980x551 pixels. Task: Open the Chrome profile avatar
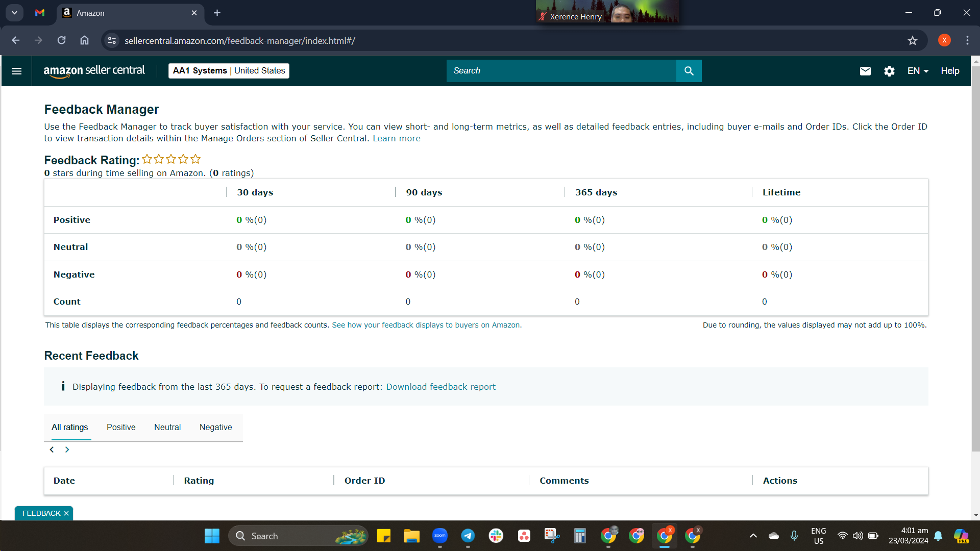pyautogui.click(x=944, y=40)
